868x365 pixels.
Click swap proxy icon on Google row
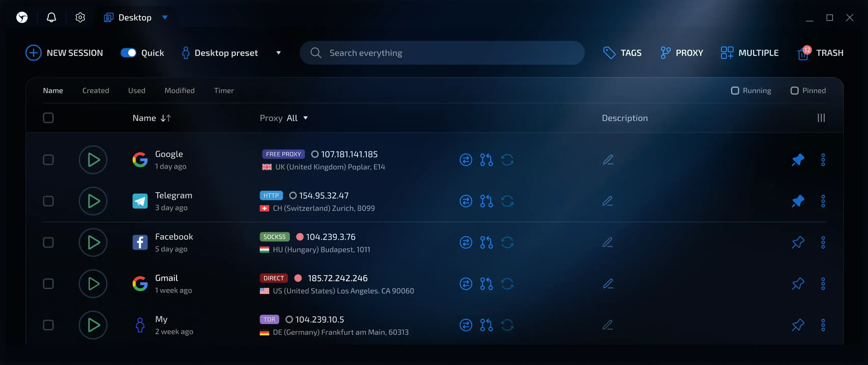click(x=466, y=160)
